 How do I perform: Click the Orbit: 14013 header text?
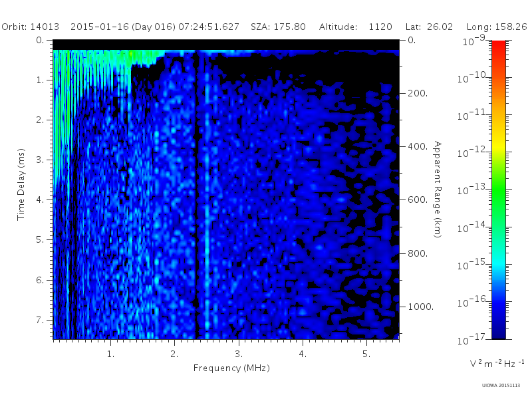pos(30,27)
